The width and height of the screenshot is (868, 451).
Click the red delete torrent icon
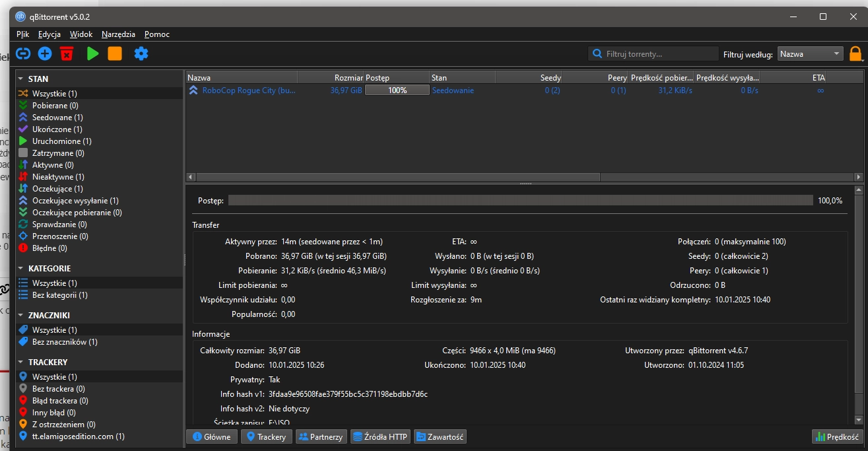pos(67,53)
